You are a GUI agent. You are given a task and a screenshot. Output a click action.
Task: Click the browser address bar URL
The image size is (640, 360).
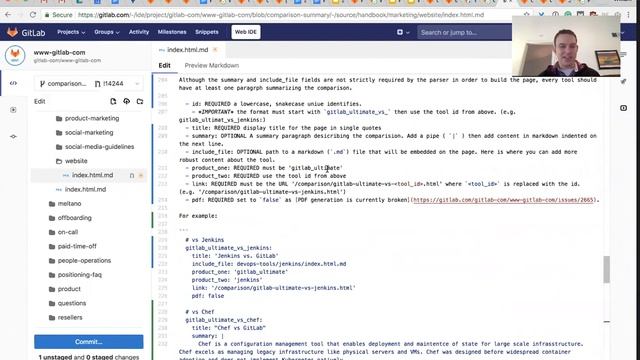pyautogui.click(x=281, y=15)
